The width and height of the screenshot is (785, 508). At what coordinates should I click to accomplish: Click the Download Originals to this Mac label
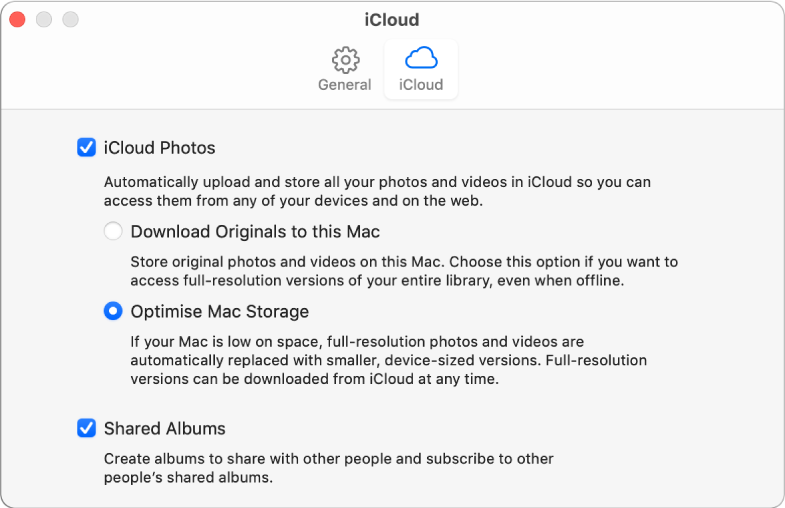point(255,232)
